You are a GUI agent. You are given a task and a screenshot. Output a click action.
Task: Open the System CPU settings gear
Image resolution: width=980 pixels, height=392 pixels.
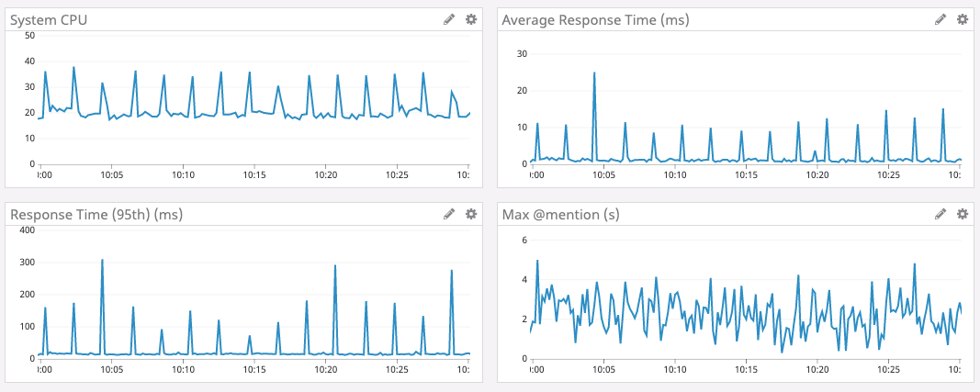[471, 19]
